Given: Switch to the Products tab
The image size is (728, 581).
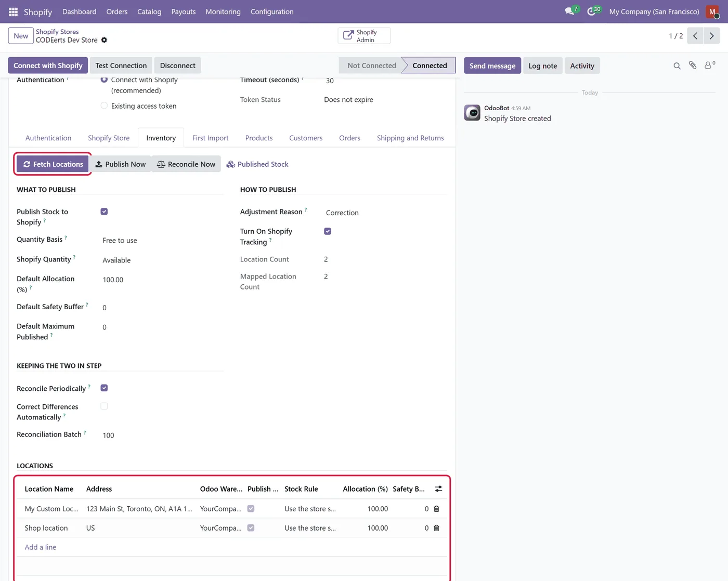Looking at the screenshot, I should 259,138.
